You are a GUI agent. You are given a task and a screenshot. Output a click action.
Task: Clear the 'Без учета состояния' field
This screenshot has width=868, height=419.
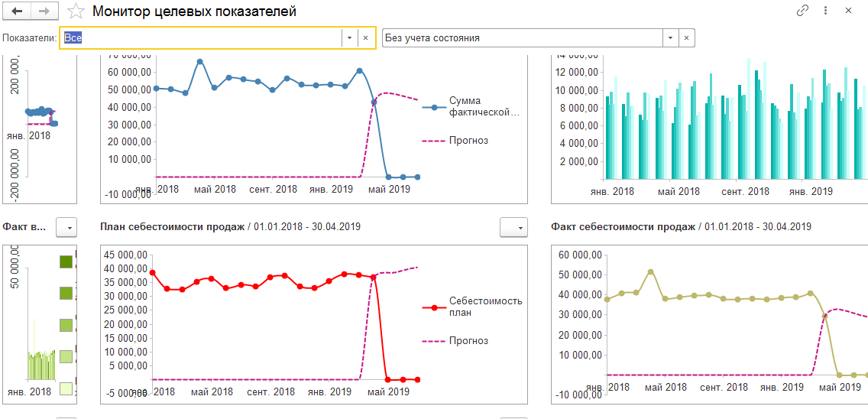pos(686,37)
